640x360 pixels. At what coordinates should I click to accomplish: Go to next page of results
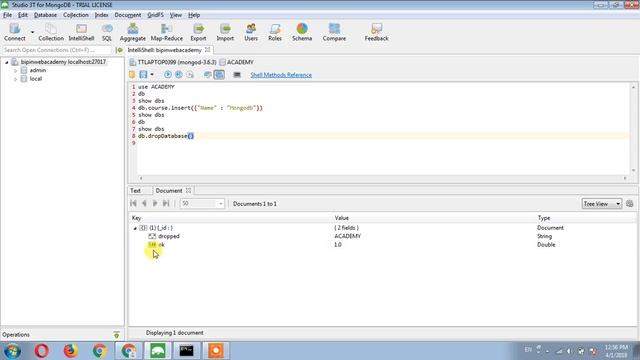pos(155,203)
